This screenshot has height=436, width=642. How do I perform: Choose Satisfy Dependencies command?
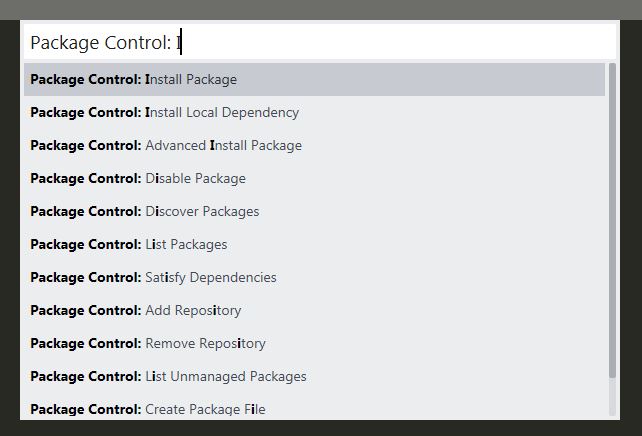pyautogui.click(x=210, y=277)
